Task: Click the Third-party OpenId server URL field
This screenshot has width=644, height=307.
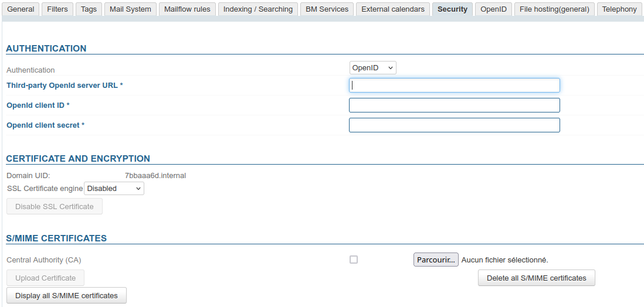Action: click(x=454, y=86)
